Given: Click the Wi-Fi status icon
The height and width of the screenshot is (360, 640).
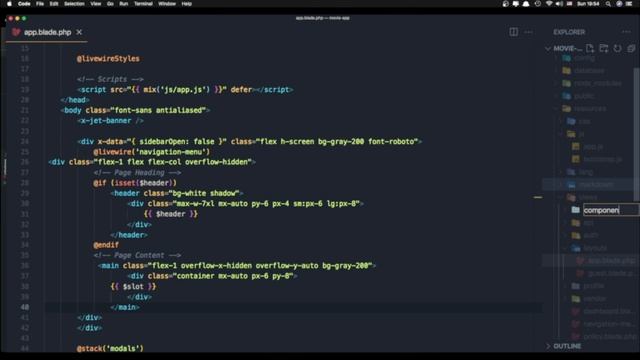Looking at the screenshot, I should point(549,4).
